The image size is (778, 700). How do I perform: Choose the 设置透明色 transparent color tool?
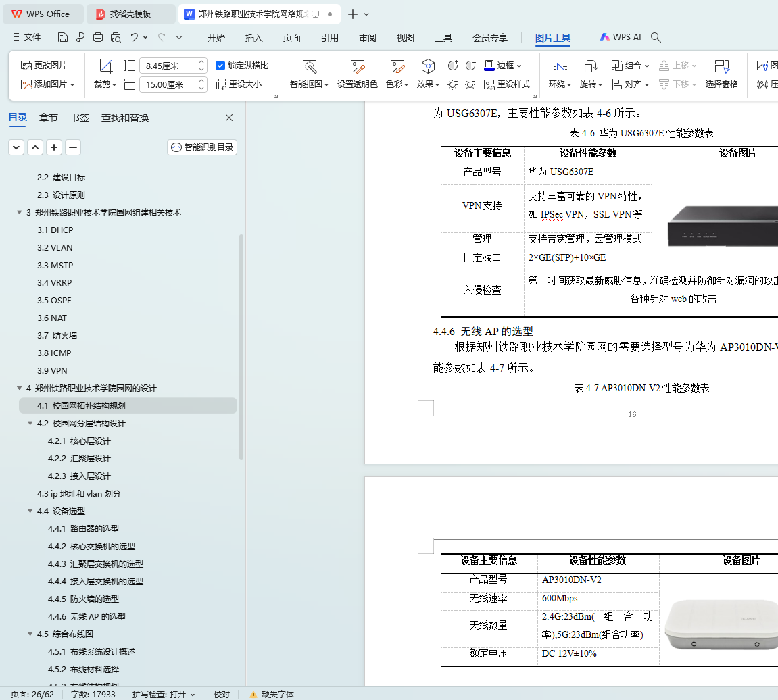(x=358, y=74)
